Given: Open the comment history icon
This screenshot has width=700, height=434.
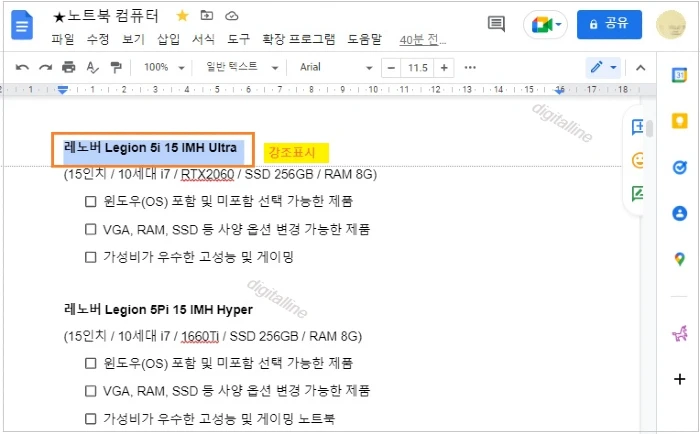Looking at the screenshot, I should coord(496,24).
